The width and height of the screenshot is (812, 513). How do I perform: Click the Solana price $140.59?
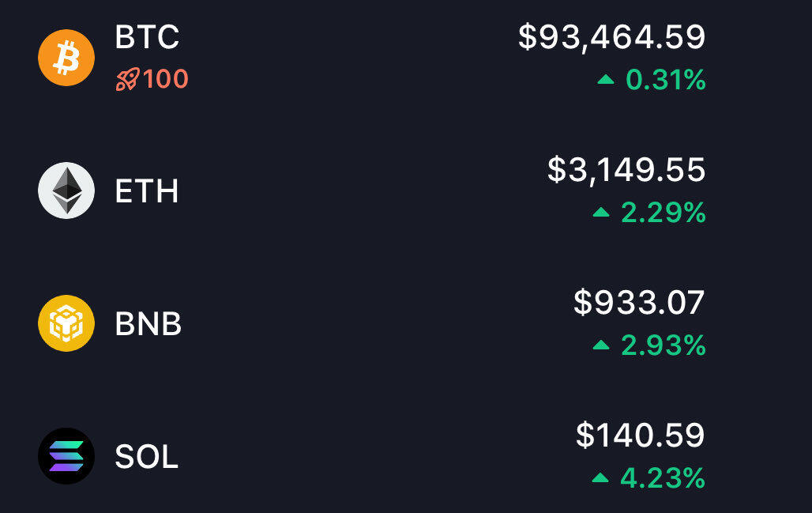(640, 436)
